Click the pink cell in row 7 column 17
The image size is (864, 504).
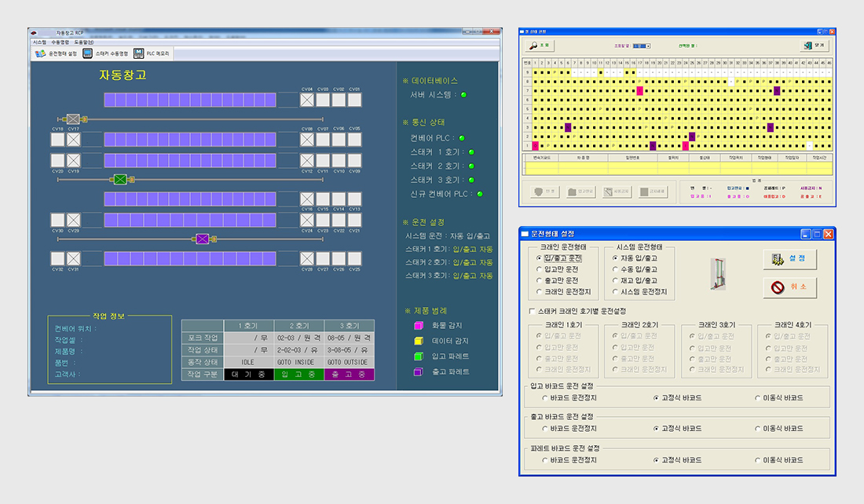[x=639, y=91]
